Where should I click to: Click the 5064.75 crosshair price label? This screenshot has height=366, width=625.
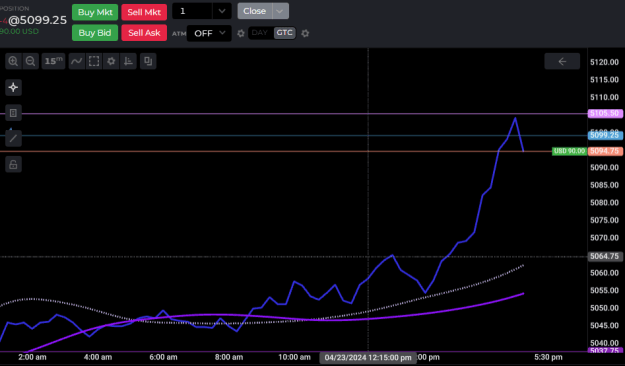pos(605,256)
